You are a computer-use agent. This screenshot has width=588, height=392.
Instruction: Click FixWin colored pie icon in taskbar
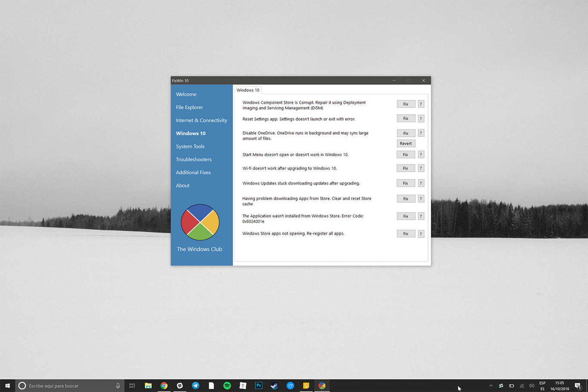tap(322, 386)
